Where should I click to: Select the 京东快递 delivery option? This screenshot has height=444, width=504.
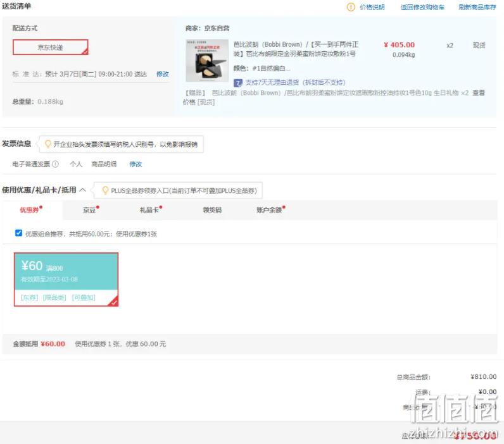tap(51, 47)
